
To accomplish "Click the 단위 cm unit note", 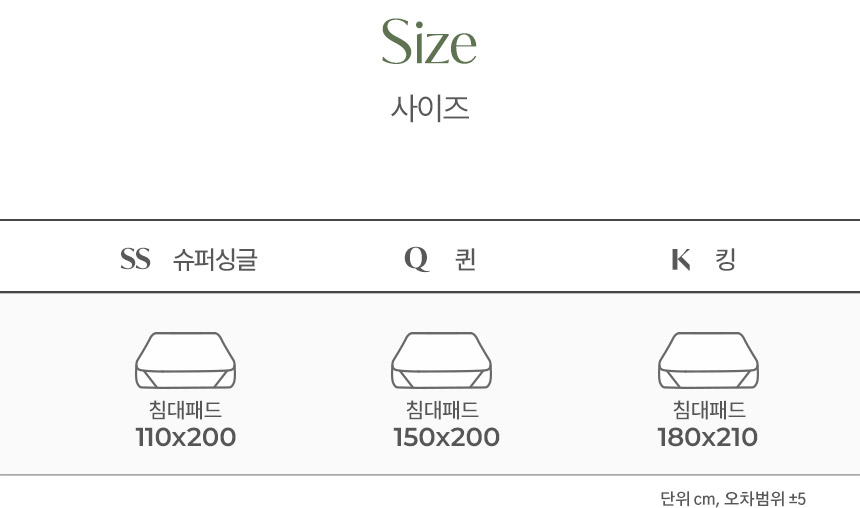I will [689, 499].
